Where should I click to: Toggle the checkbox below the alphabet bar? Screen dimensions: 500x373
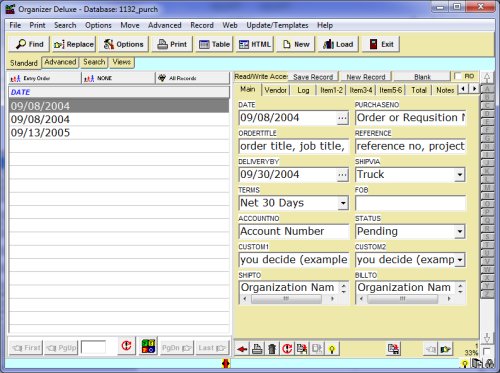pyautogui.click(x=486, y=351)
